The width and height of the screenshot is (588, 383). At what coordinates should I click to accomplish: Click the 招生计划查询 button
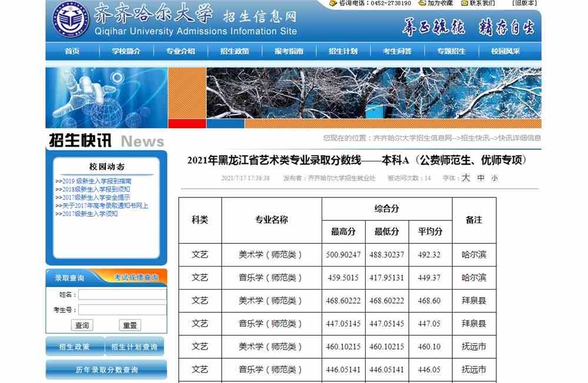(135, 346)
